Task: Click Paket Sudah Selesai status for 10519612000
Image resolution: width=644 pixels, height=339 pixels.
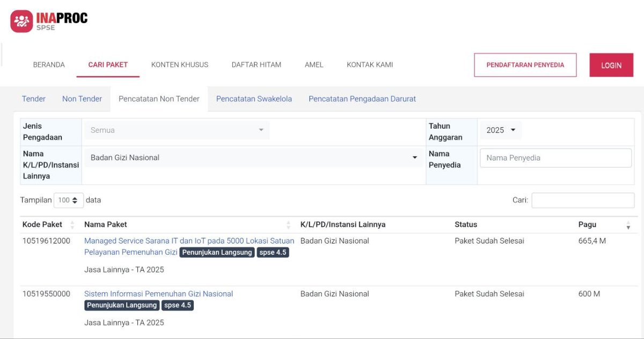Action: click(x=489, y=241)
